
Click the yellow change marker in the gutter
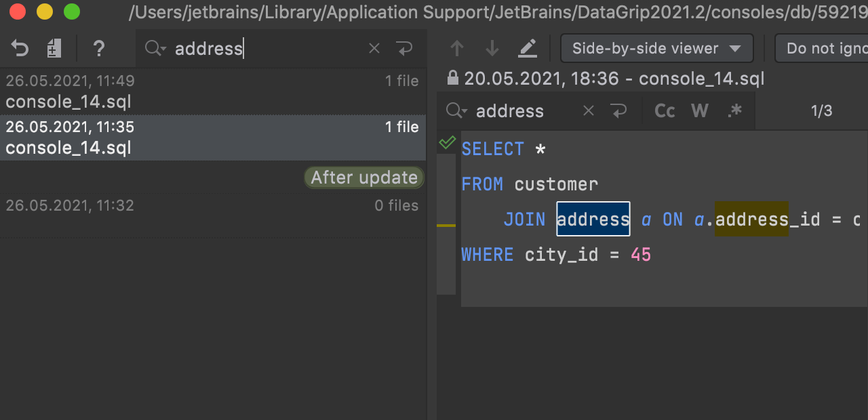[x=446, y=225]
